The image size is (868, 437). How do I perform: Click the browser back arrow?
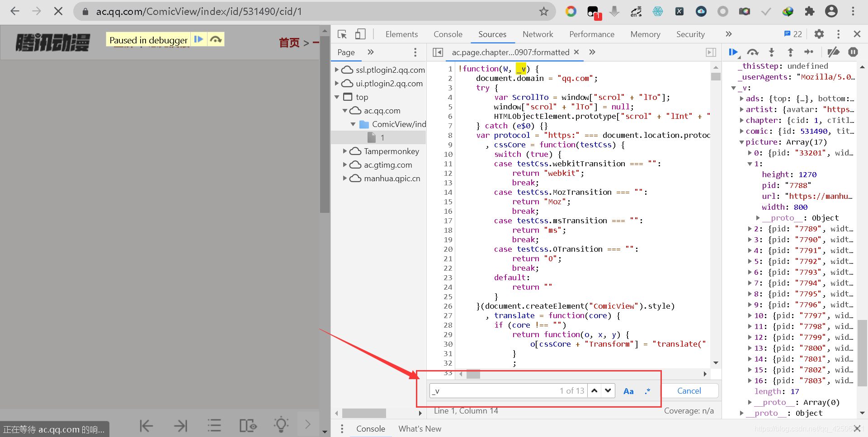click(15, 11)
